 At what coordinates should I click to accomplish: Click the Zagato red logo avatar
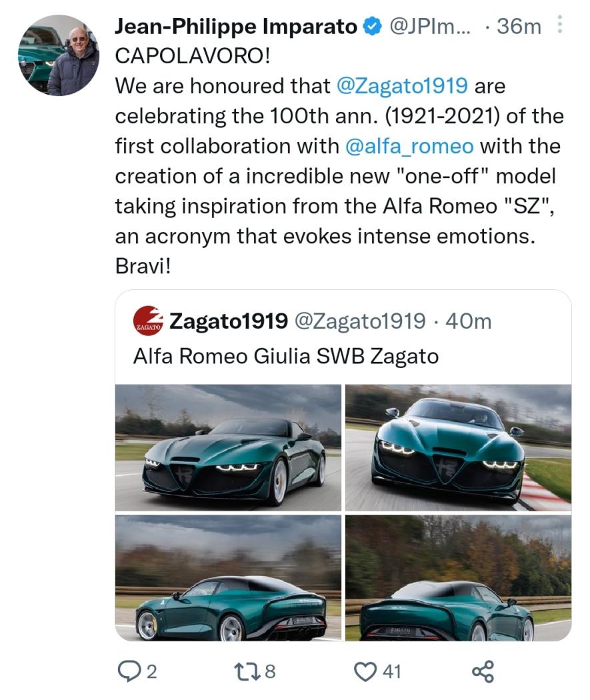pos(148,321)
